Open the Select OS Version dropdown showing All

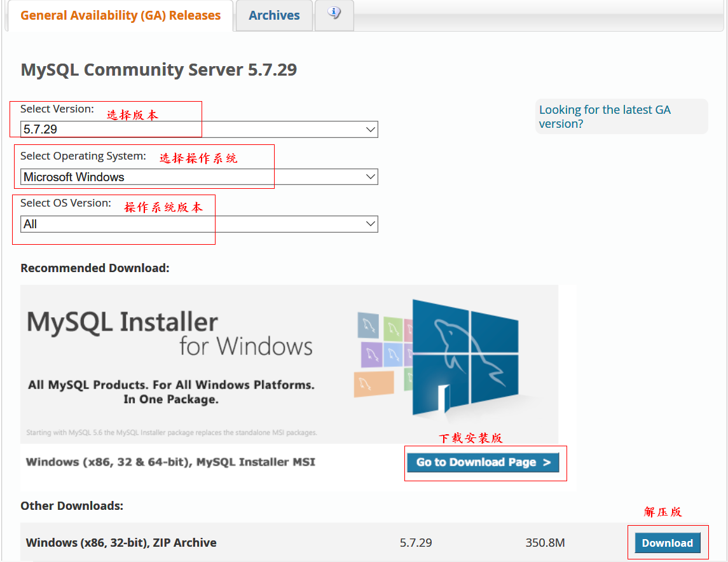(x=199, y=224)
